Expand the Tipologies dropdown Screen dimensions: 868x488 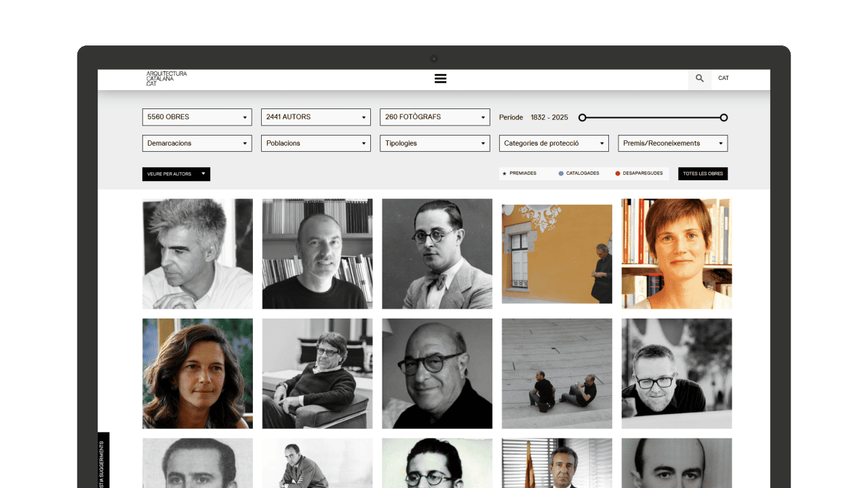tap(435, 143)
